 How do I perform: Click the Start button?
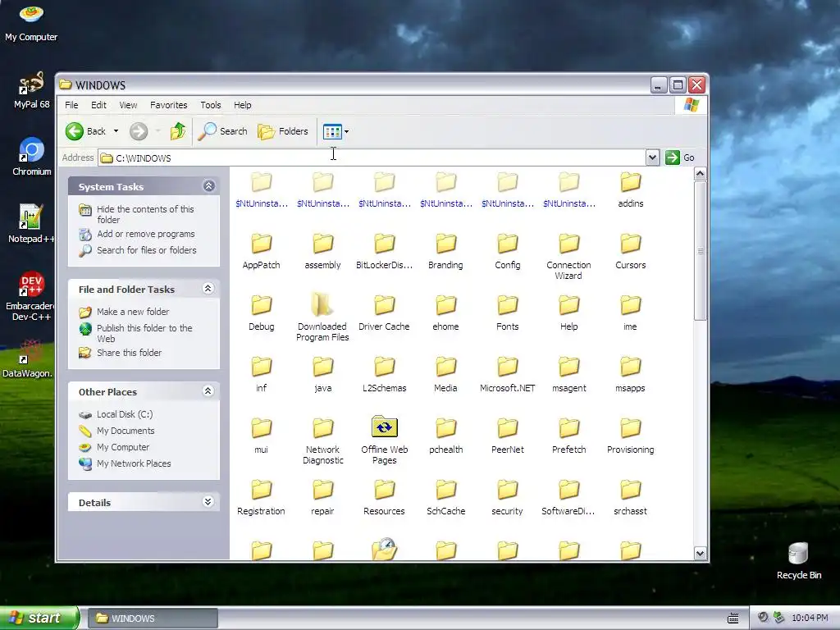tap(39, 619)
